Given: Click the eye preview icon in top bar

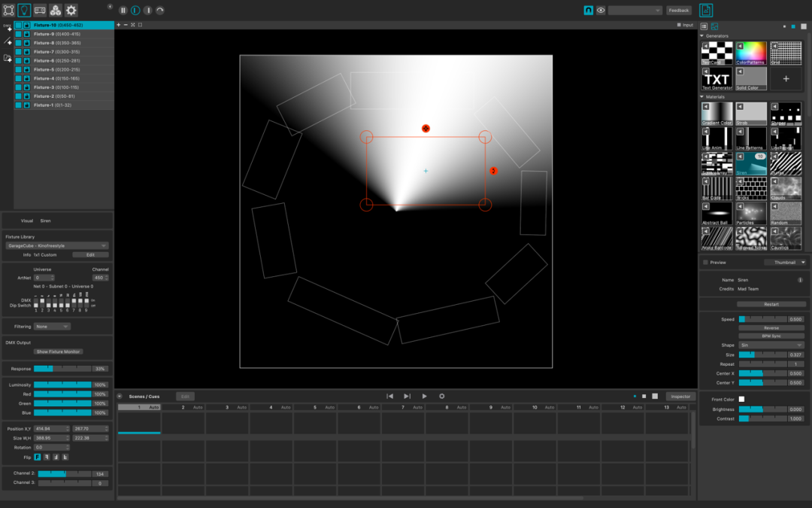Looking at the screenshot, I should tap(601, 11).
